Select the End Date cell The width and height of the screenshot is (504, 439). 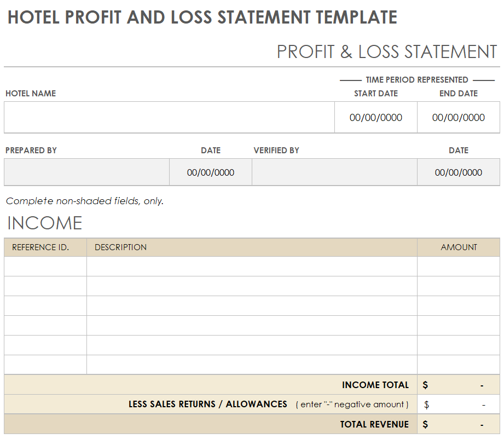pos(459,117)
